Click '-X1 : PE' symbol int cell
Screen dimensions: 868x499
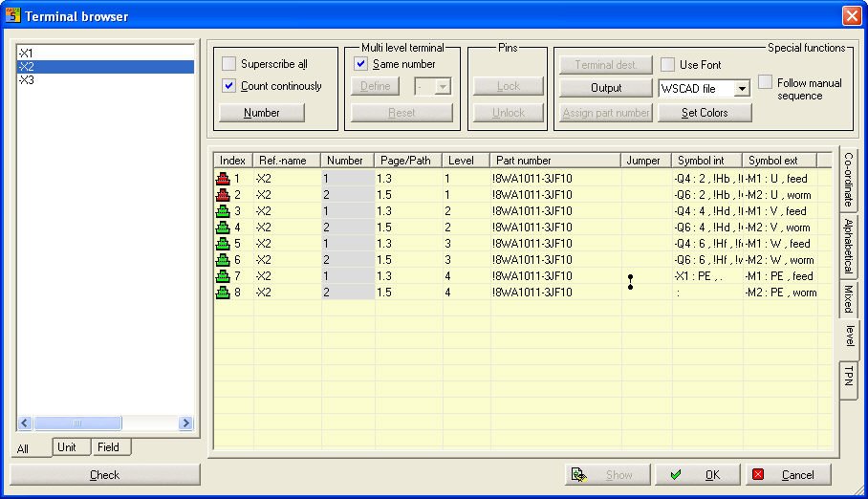point(706,276)
